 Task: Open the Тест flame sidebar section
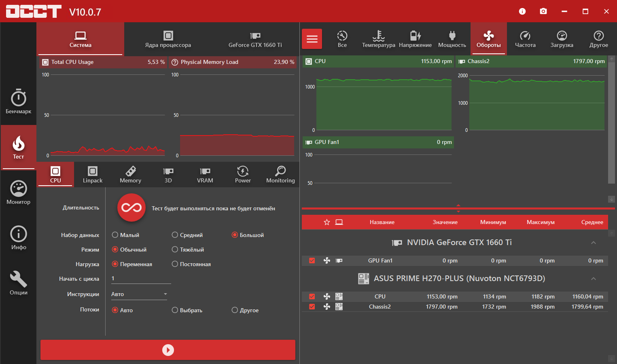(19, 148)
